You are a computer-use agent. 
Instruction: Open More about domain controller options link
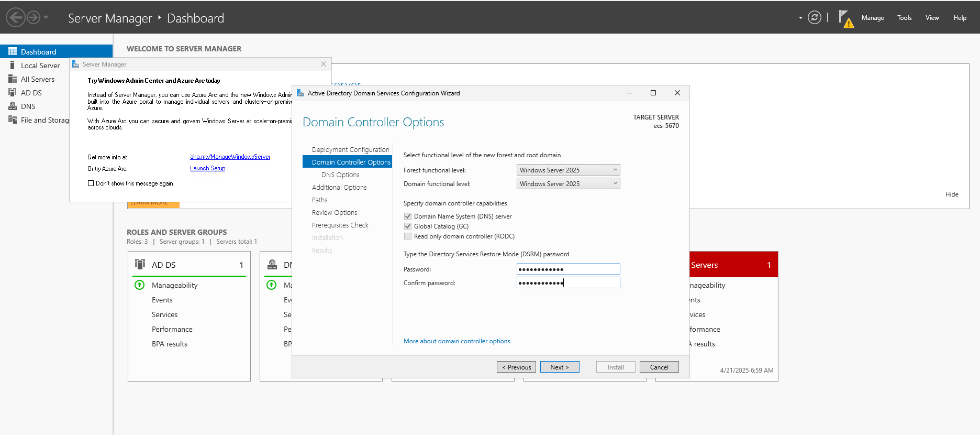click(x=456, y=341)
